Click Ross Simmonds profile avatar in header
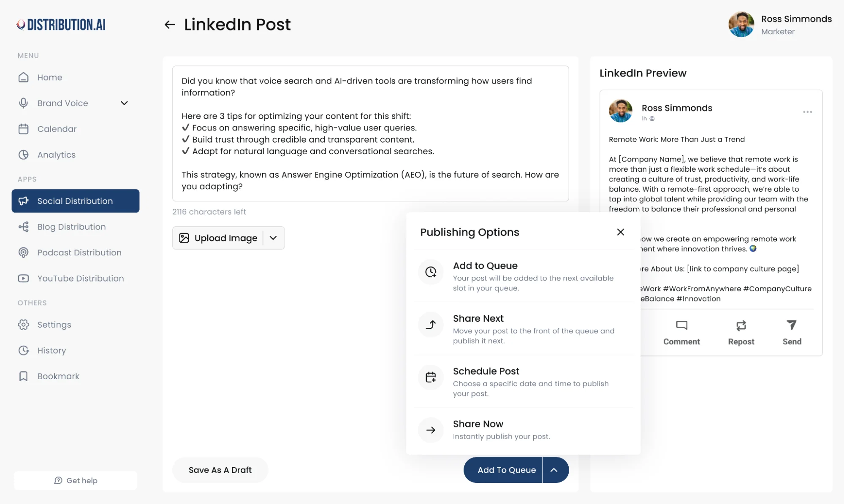The width and height of the screenshot is (844, 504). (741, 24)
